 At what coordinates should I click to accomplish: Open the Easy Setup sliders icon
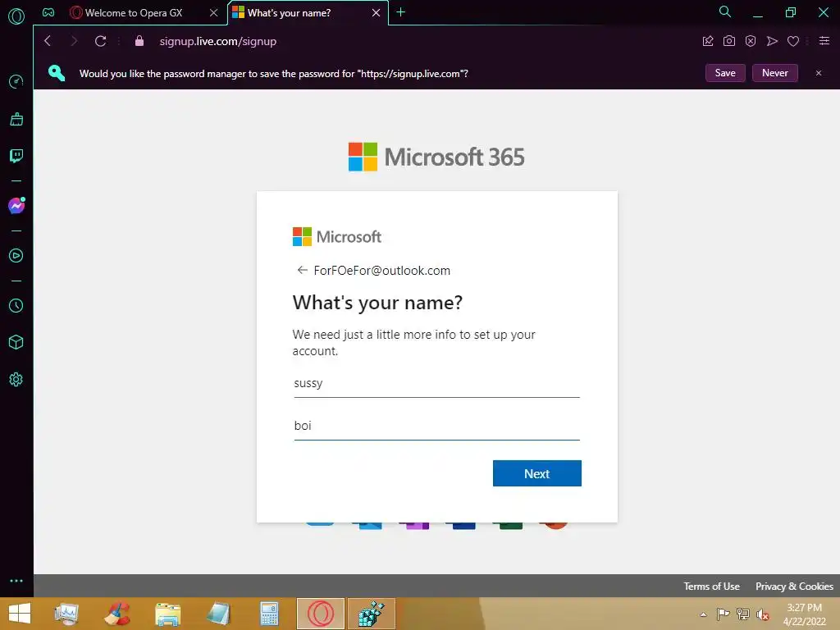(x=824, y=41)
